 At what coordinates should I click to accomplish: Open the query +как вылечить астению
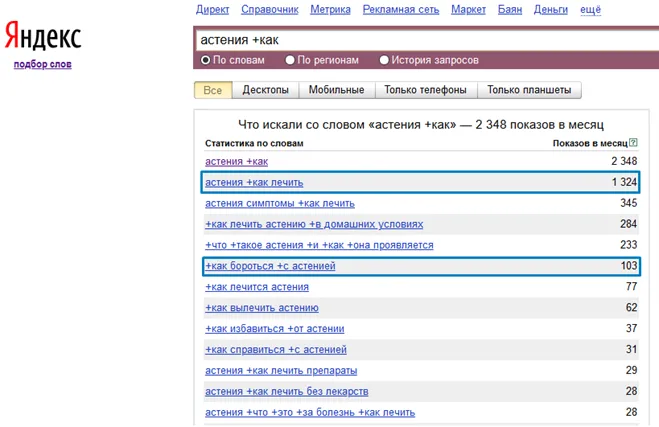point(262,308)
